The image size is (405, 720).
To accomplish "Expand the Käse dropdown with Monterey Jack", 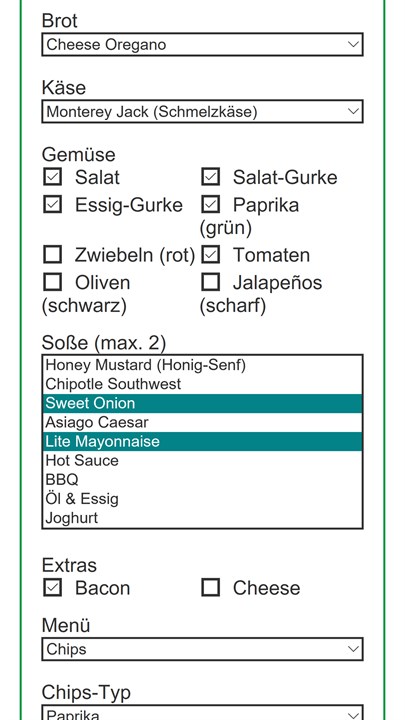I will 202,112.
